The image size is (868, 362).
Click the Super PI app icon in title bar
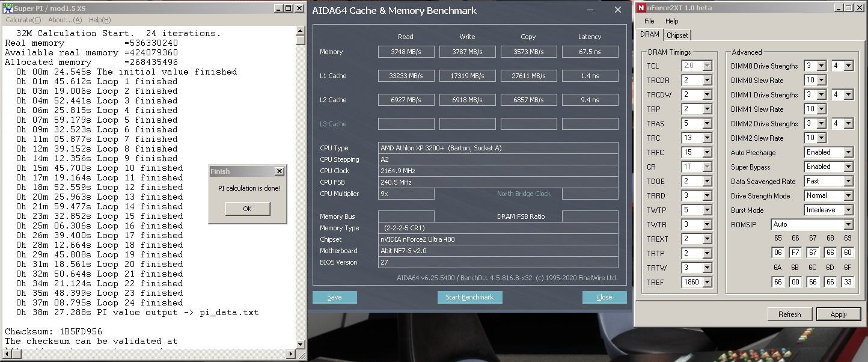click(8, 8)
